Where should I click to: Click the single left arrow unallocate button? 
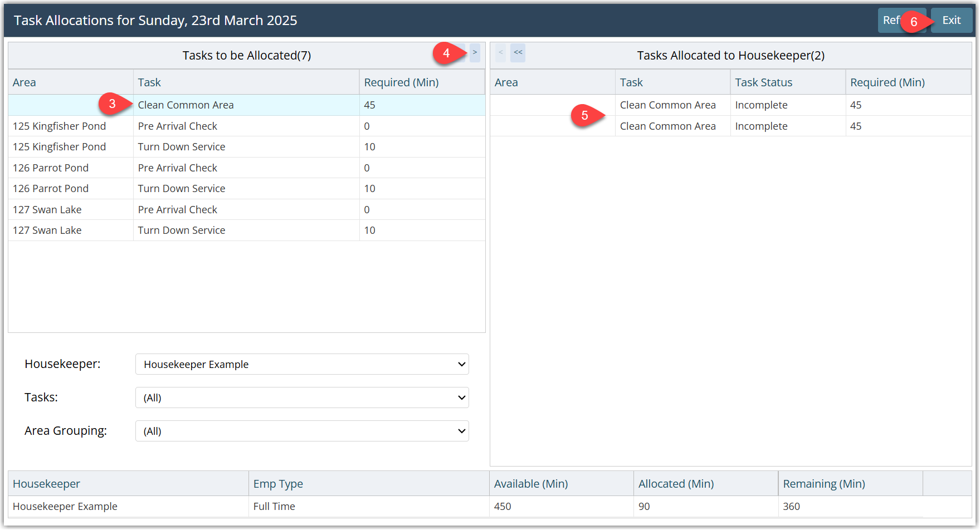click(x=500, y=52)
